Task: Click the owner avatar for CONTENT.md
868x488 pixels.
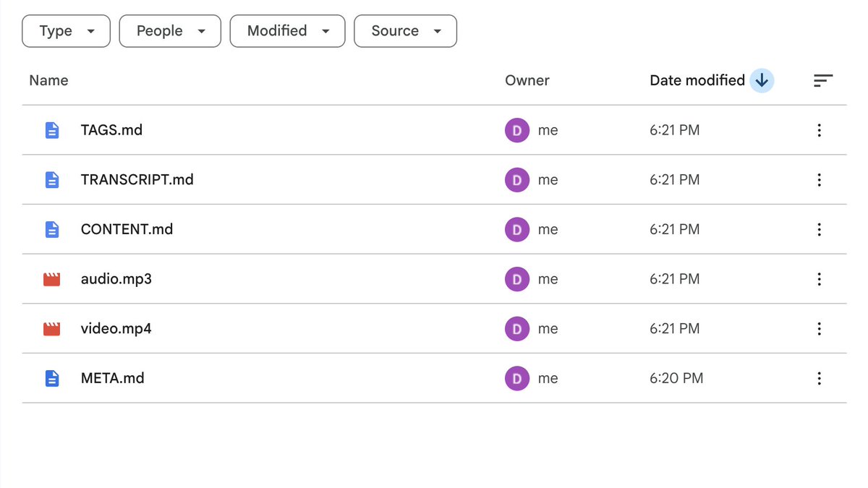Action: click(516, 229)
